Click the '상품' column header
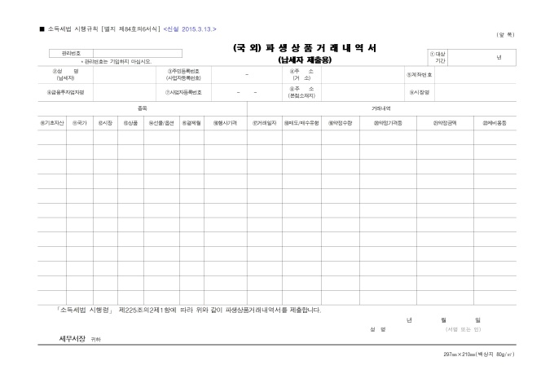Viewport: 554px width, 392px height. coord(130,123)
